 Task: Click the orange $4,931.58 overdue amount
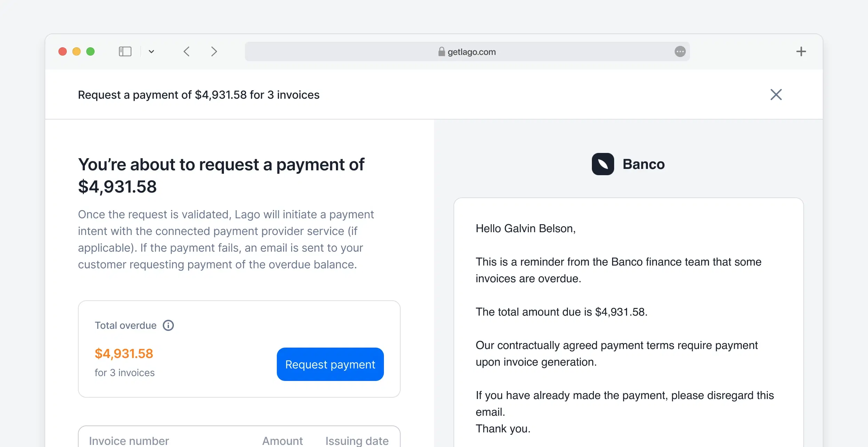click(124, 353)
